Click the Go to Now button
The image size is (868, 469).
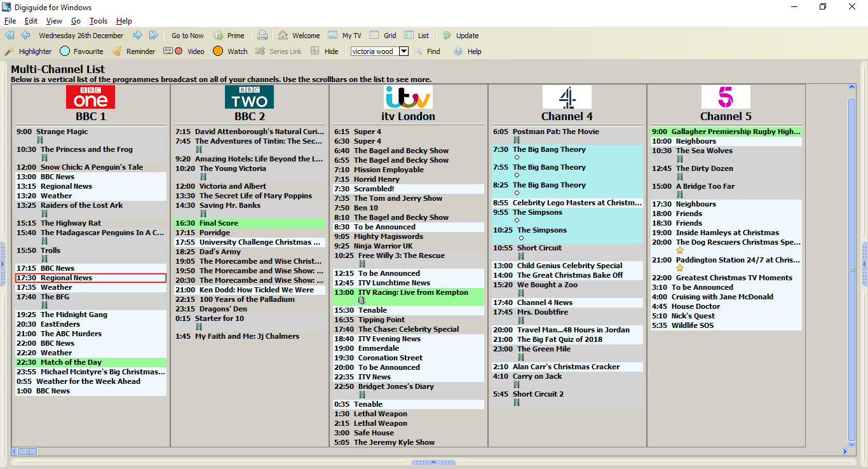187,36
